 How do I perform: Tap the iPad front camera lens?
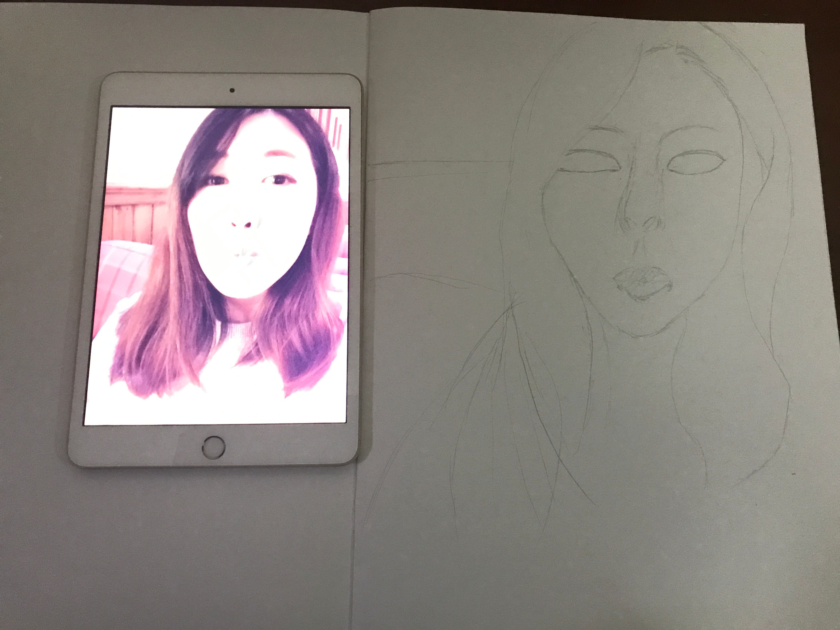(232, 90)
